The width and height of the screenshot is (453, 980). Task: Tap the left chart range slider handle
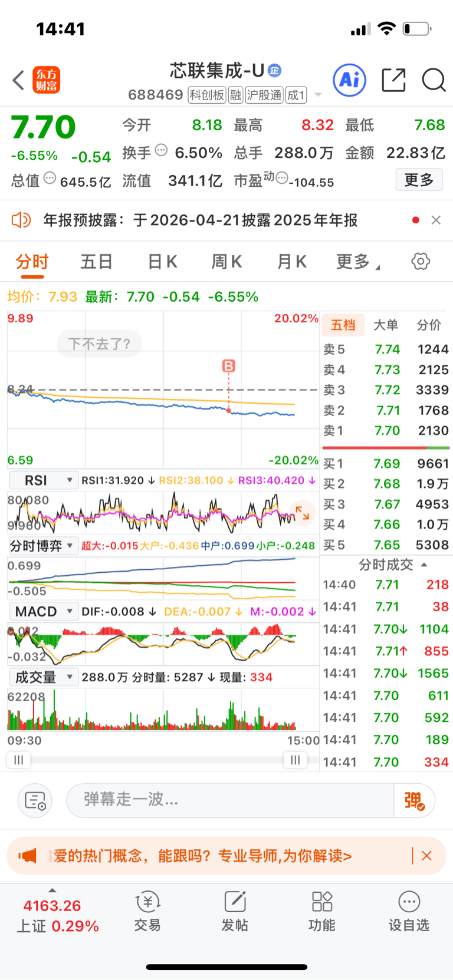(18, 760)
